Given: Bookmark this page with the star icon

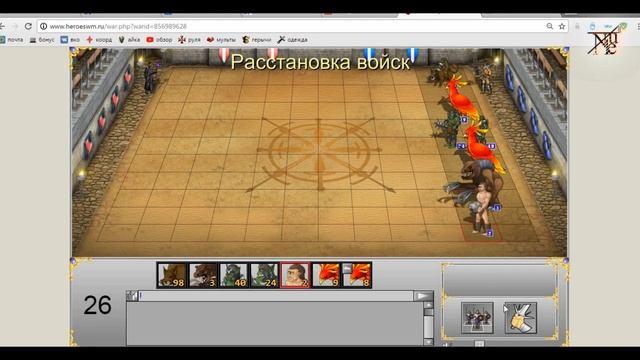Looking at the screenshot, I should [562, 26].
